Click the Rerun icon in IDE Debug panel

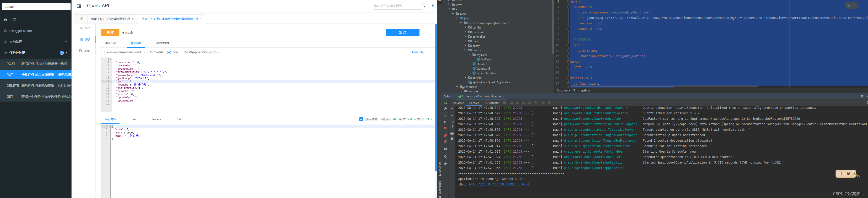pyautogui.click(x=445, y=103)
